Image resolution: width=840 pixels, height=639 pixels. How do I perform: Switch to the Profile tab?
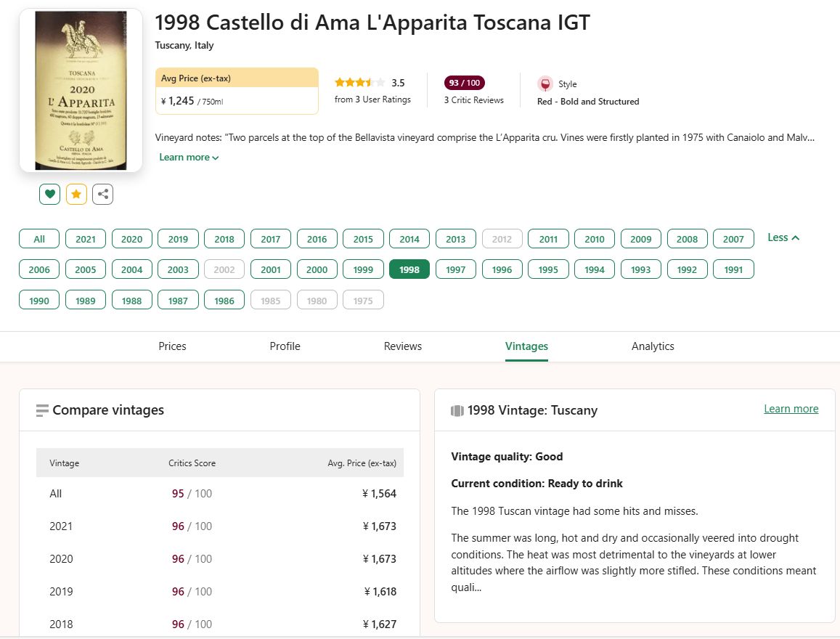click(x=285, y=346)
